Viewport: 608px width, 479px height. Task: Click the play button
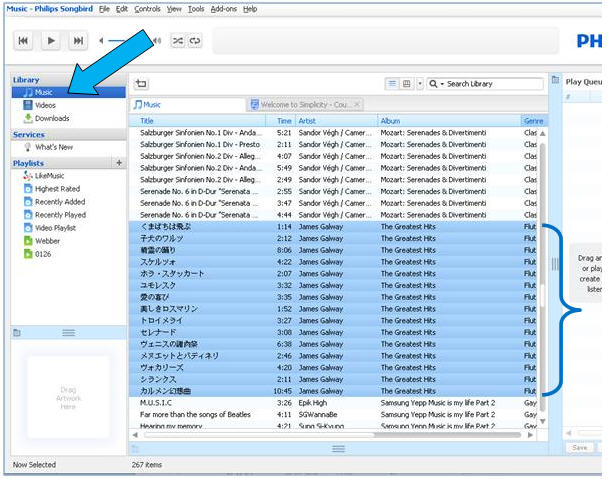(51, 41)
